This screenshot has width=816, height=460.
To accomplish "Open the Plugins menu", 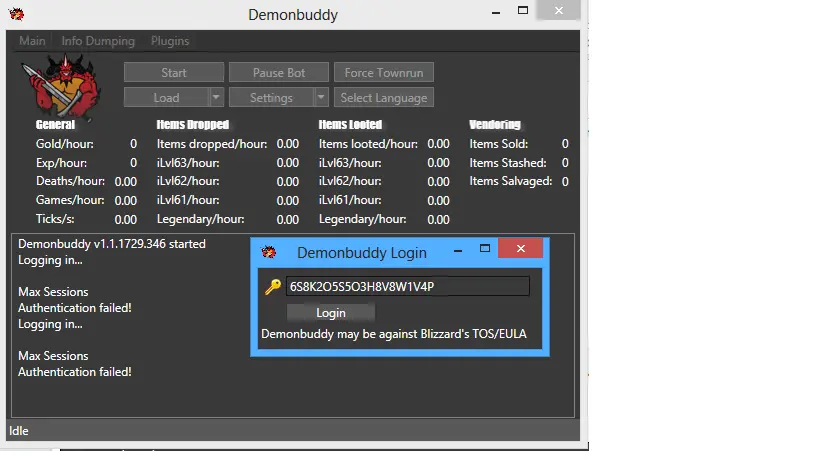I will pyautogui.click(x=170, y=41).
